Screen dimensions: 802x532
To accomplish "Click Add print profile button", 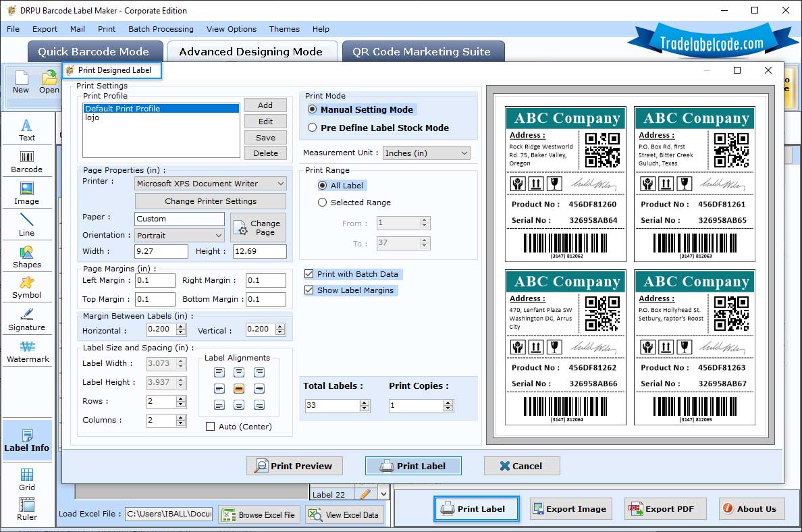I will click(265, 105).
